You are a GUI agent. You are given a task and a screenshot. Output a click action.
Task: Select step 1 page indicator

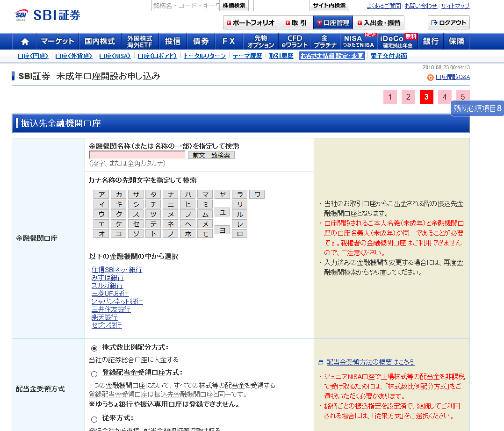[390, 97]
